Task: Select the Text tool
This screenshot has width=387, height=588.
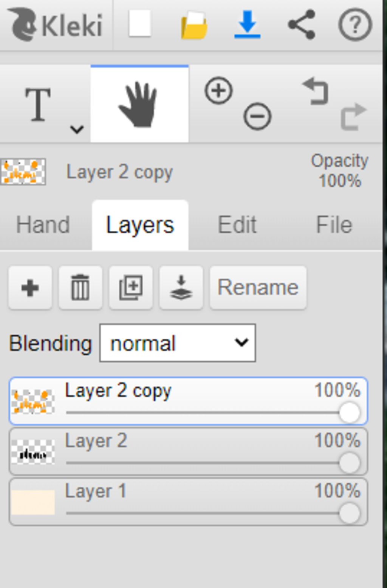Action: (38, 104)
